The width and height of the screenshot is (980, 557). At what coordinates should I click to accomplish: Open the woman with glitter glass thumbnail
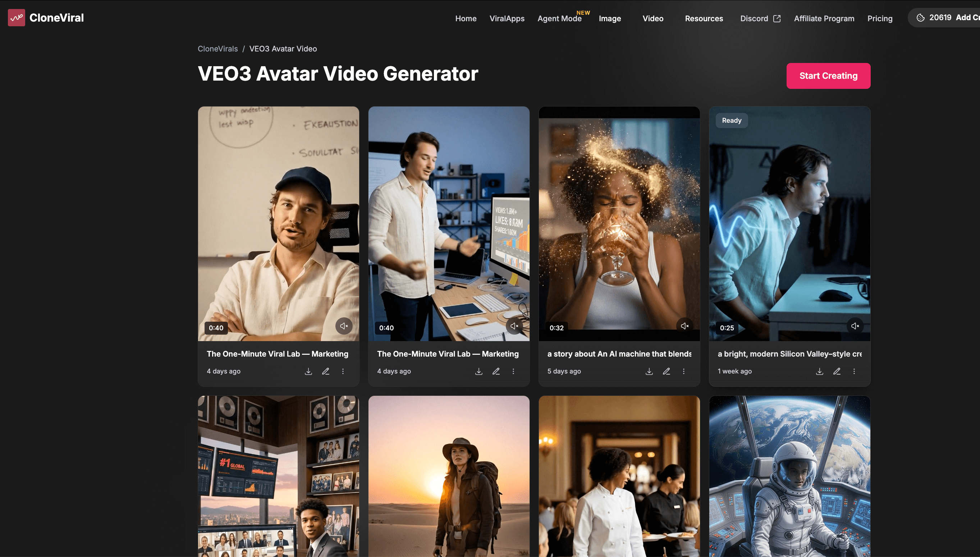[x=619, y=224]
